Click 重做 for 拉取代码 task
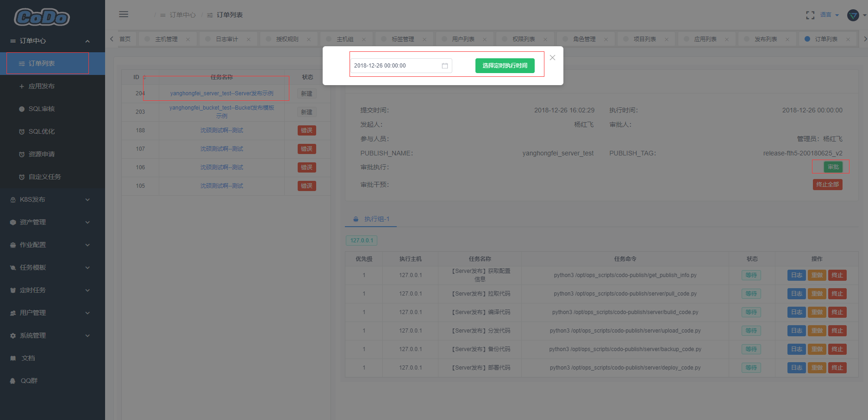The height and width of the screenshot is (420, 868). 817,294
